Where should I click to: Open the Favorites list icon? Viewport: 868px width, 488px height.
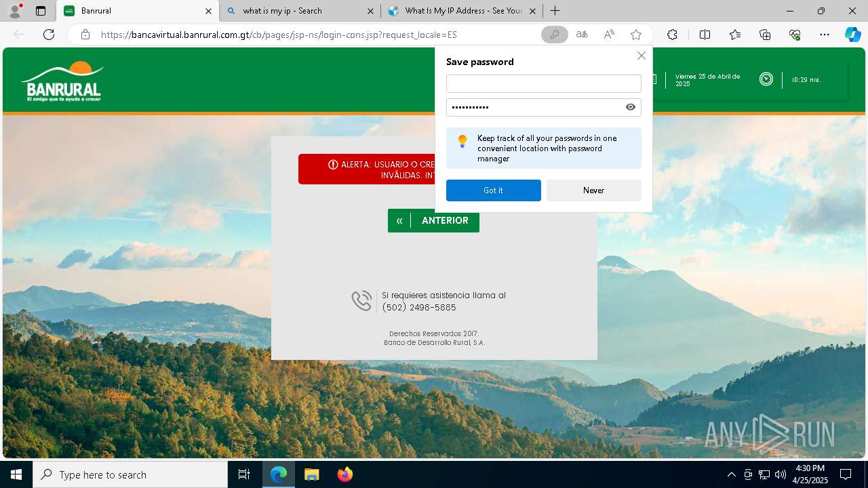point(735,35)
